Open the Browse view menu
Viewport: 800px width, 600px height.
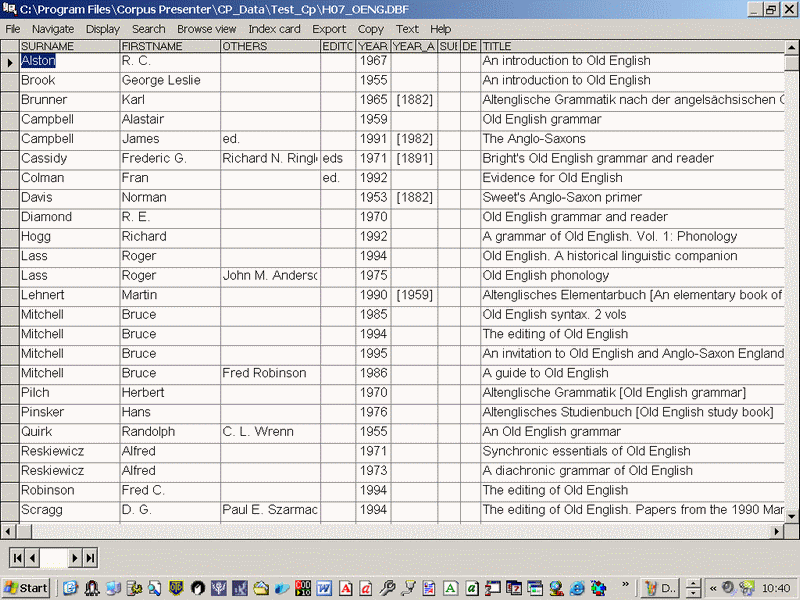[x=206, y=29]
